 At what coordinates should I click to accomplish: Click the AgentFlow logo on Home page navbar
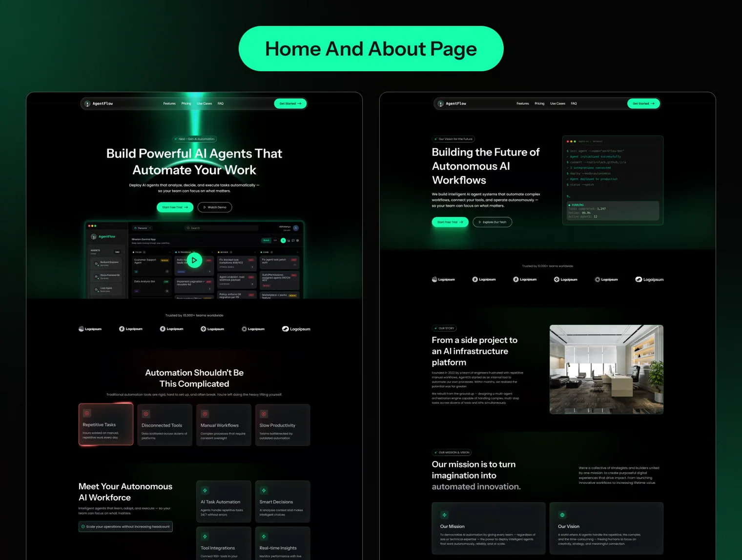coord(99,103)
